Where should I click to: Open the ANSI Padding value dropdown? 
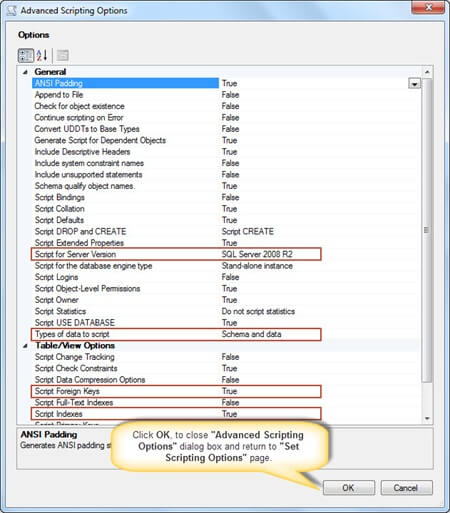click(414, 84)
